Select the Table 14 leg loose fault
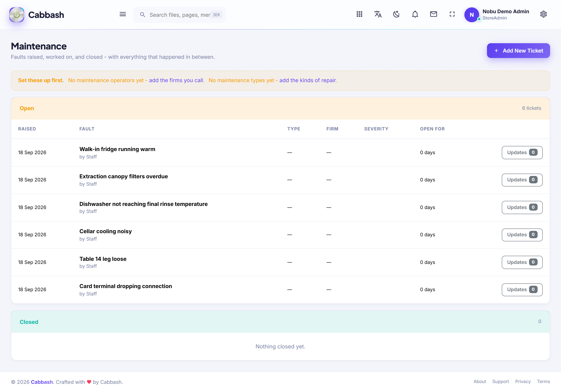Image resolution: width=561 pixels, height=392 pixels. pyautogui.click(x=103, y=259)
